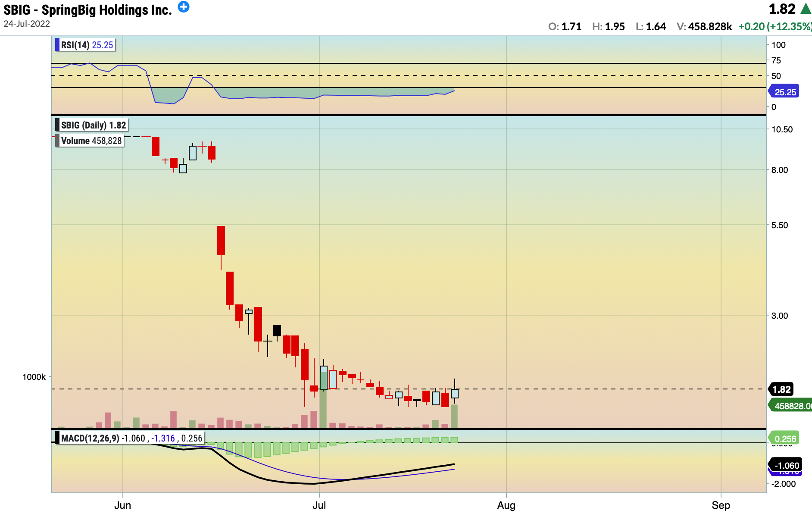Click the green 458828 volume tag
Image resolution: width=812 pixels, height=520 pixels.
pyautogui.click(x=790, y=406)
